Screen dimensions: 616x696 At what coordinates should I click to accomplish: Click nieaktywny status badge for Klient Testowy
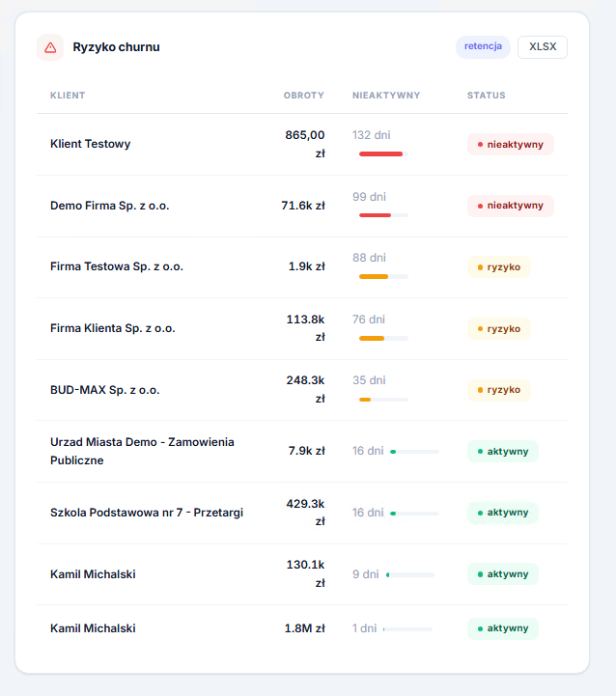point(510,145)
